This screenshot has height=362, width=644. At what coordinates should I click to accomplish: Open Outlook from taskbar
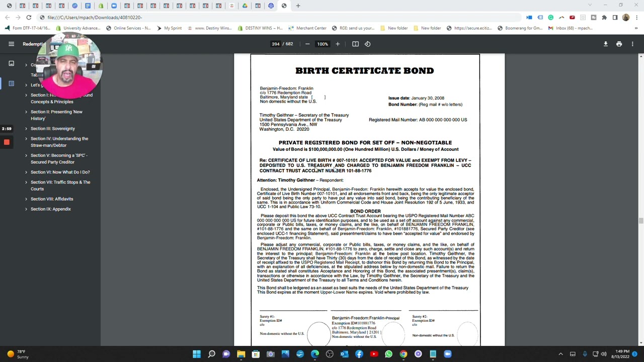(x=344, y=354)
